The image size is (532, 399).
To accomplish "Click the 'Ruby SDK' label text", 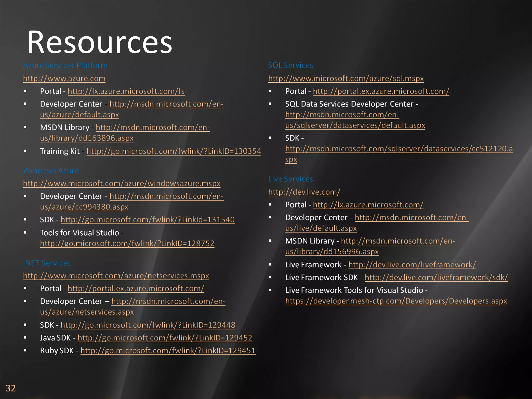I will tap(57, 350).
